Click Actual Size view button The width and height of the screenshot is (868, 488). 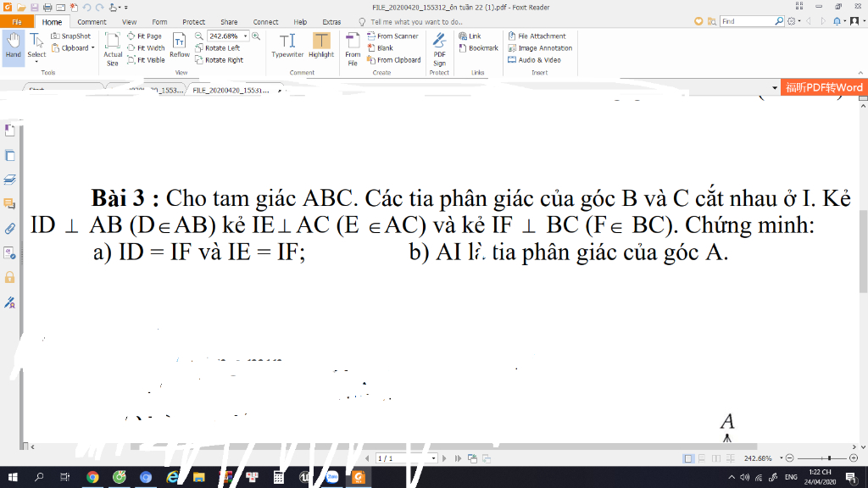(x=113, y=48)
